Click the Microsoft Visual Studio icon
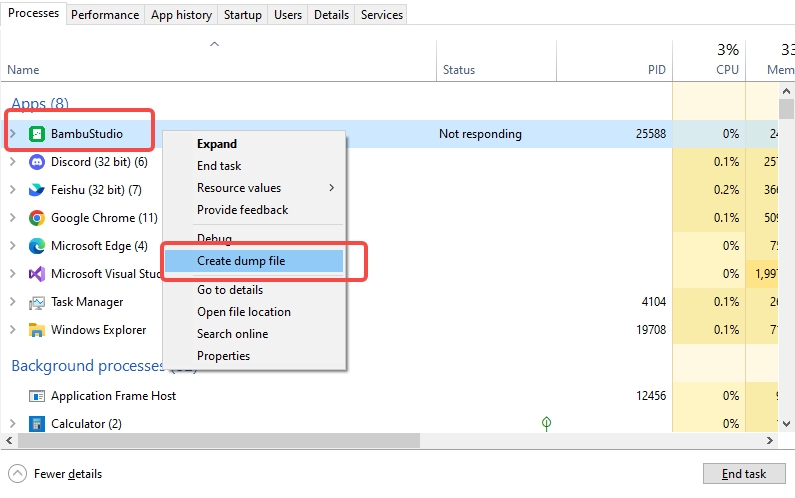795x498 pixels. (x=37, y=274)
